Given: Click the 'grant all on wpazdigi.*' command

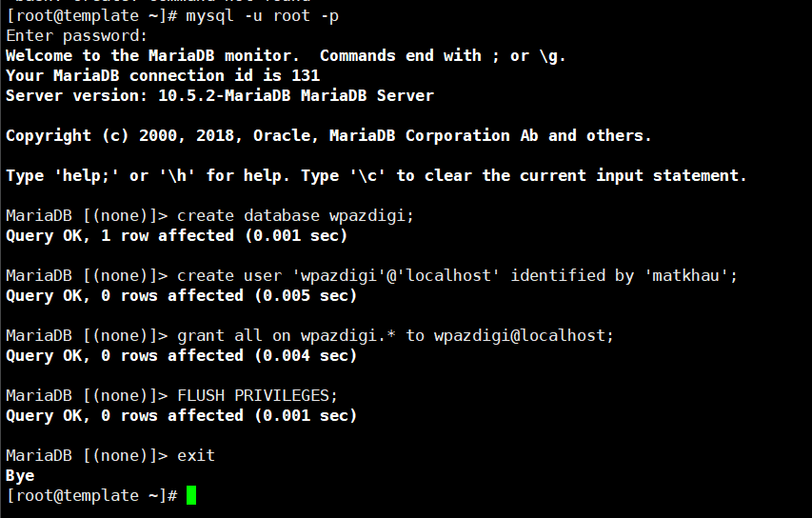Looking at the screenshot, I should pos(286,336).
